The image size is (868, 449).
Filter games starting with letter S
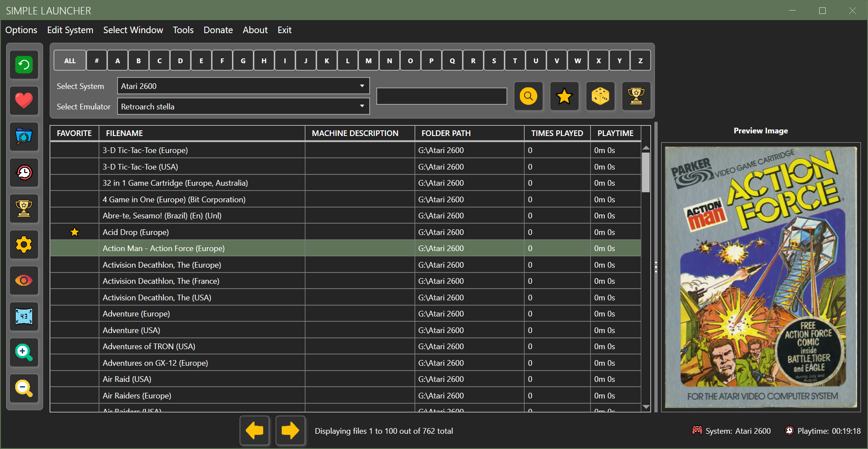(x=494, y=61)
